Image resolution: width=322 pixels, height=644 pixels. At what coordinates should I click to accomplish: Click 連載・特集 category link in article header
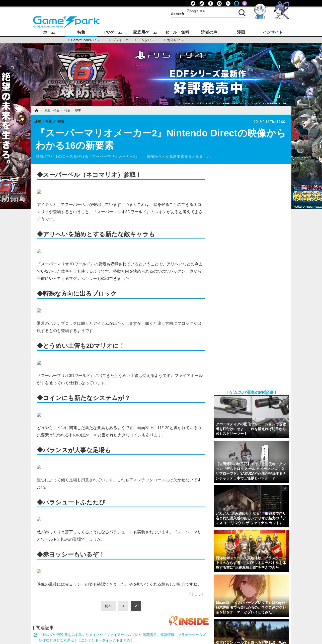click(43, 121)
